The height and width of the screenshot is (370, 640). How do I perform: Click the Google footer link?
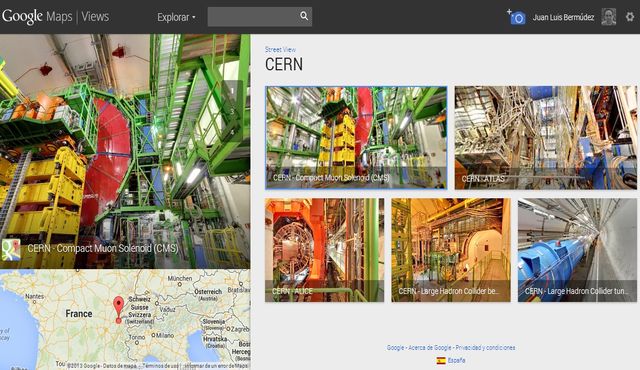pyautogui.click(x=395, y=348)
